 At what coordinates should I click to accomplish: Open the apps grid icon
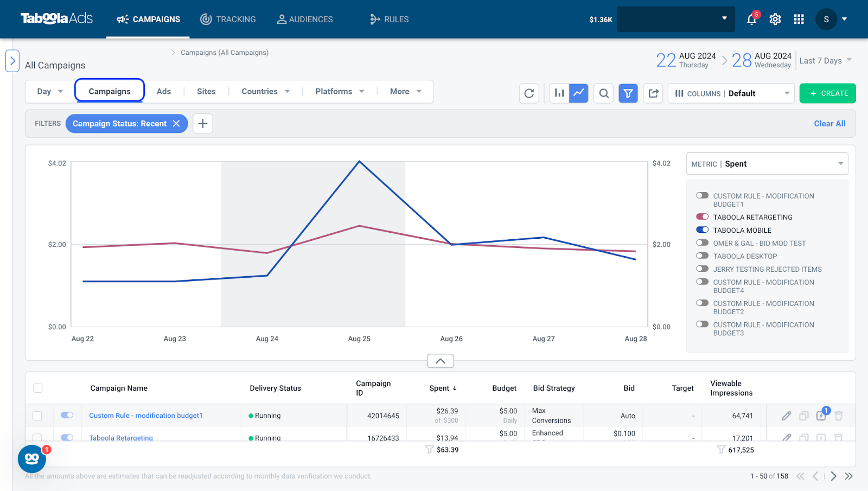tap(799, 20)
